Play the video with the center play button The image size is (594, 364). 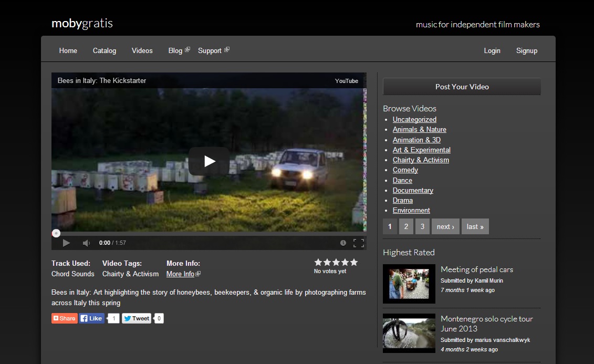pyautogui.click(x=209, y=161)
